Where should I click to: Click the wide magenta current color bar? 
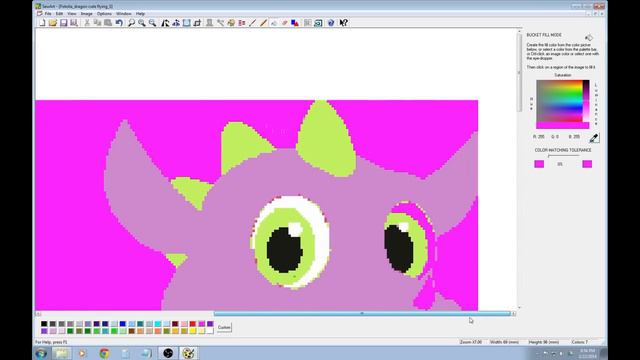pyautogui.click(x=562, y=125)
